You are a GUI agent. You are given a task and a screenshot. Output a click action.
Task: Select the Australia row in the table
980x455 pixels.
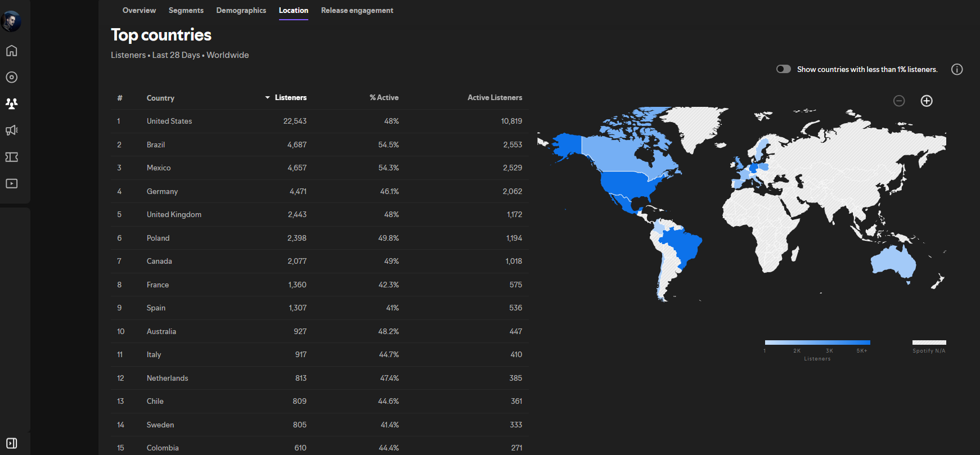(x=320, y=331)
